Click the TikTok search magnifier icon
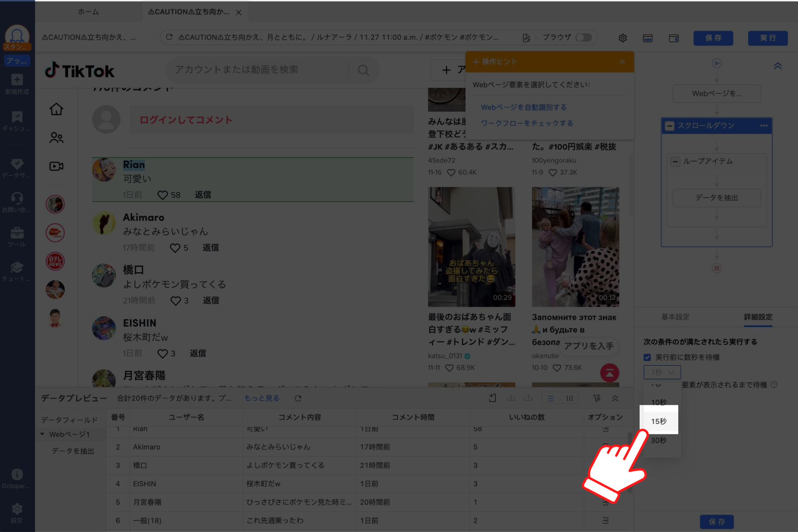 coord(363,70)
